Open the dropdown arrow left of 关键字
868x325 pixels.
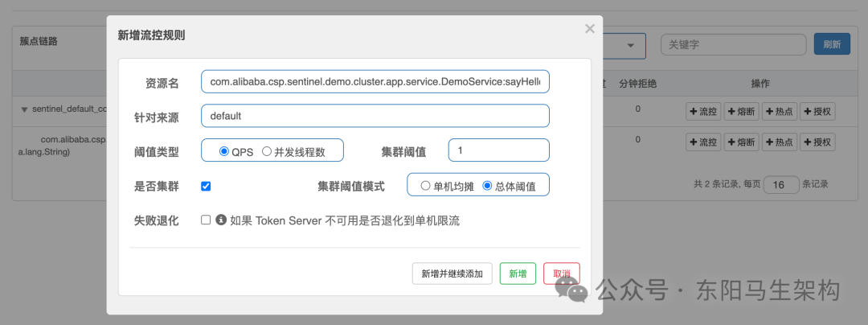pos(630,45)
